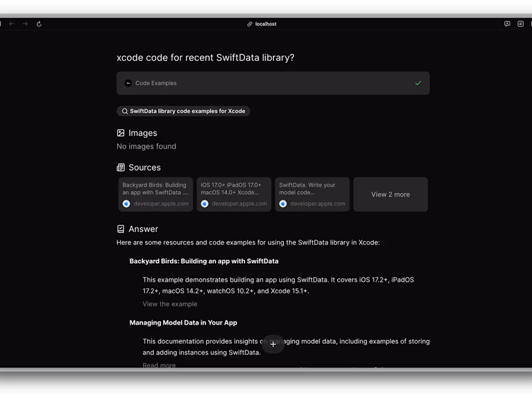Image resolution: width=532 pixels, height=399 pixels.
Task: Click the translate icon in the browser toolbar
Action: pos(507,24)
